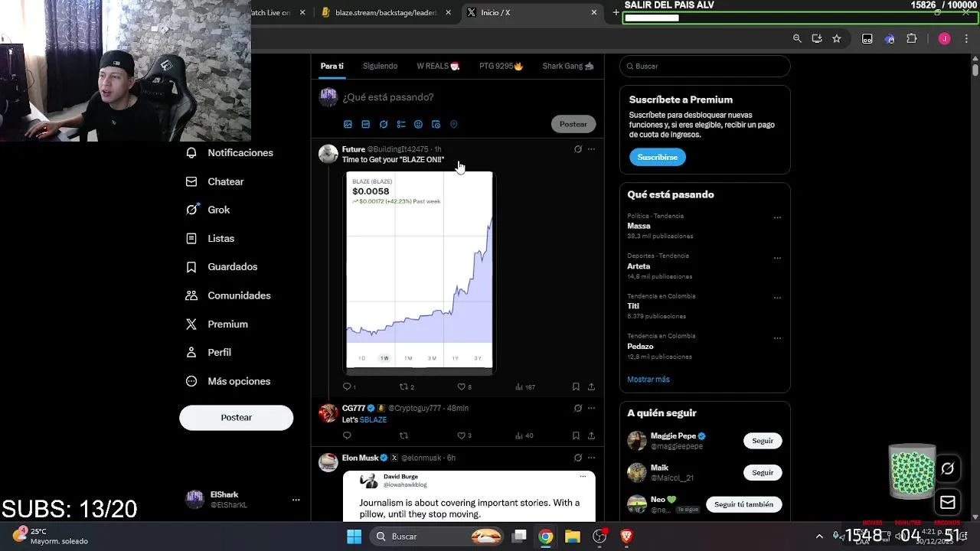The width and height of the screenshot is (980, 551).
Task: Switch to the W REALS tab
Action: 438,66
